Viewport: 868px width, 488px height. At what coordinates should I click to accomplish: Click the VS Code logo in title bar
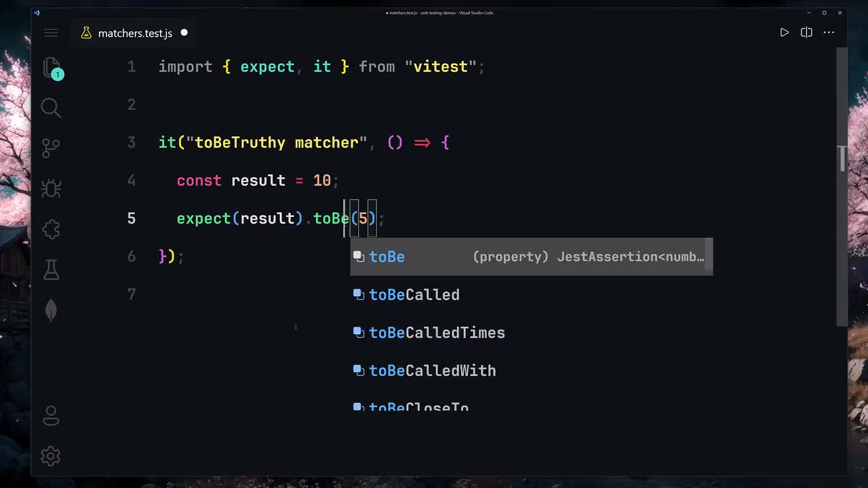[x=37, y=12]
